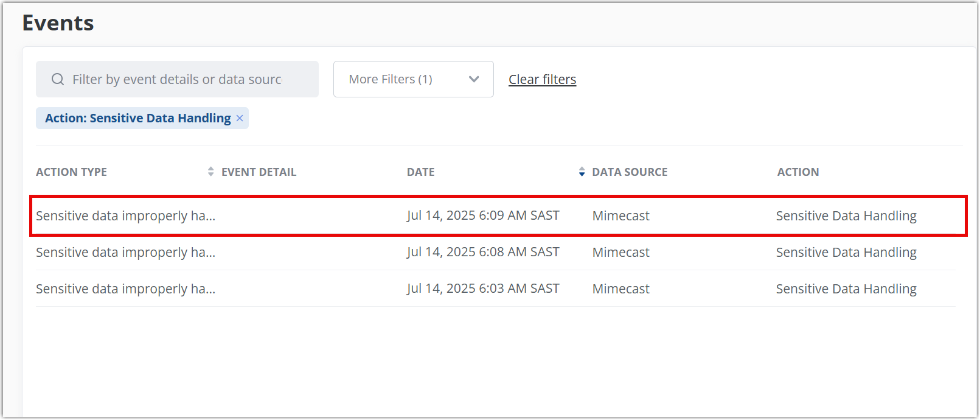Click Mimecast in the 6:09 AM row
This screenshot has height=420, width=980.
tap(620, 216)
